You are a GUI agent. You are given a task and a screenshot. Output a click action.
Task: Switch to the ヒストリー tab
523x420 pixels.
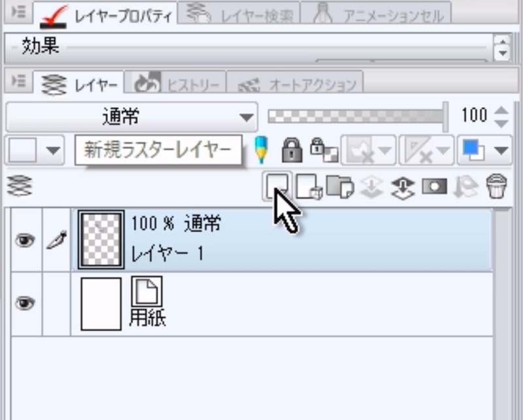click(176, 82)
